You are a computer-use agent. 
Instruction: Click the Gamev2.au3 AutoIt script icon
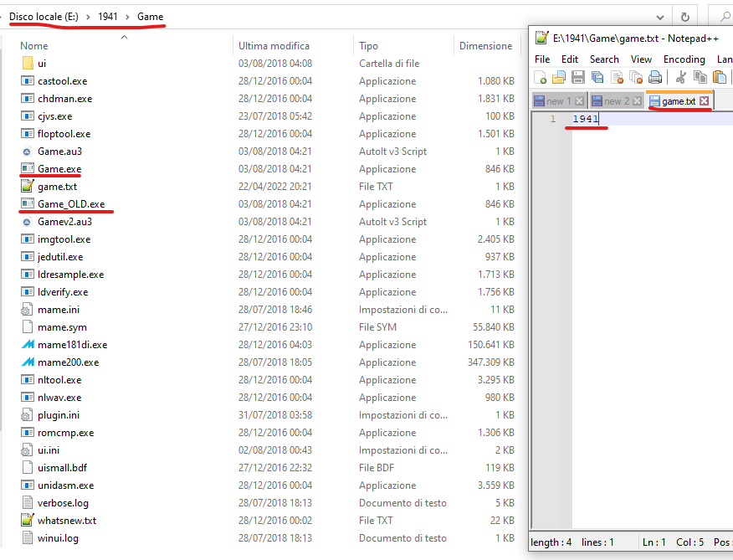pyautogui.click(x=27, y=222)
